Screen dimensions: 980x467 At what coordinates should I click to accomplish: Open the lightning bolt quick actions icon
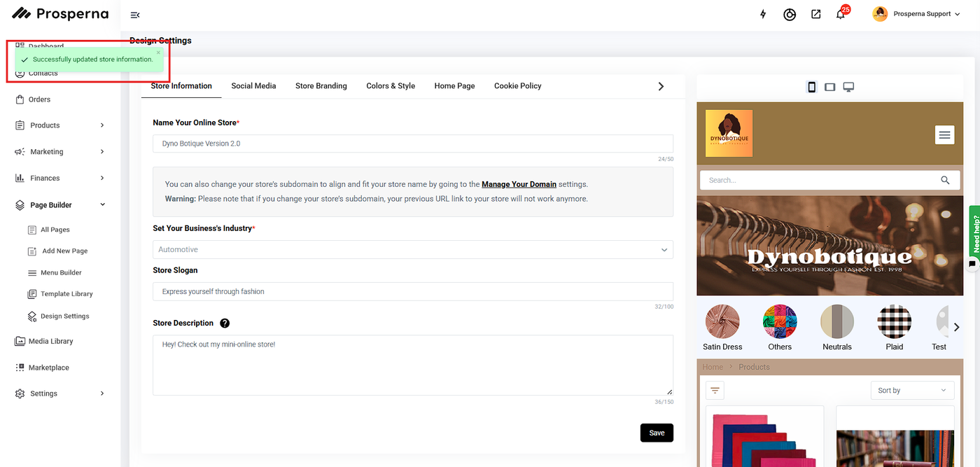pyautogui.click(x=763, y=14)
